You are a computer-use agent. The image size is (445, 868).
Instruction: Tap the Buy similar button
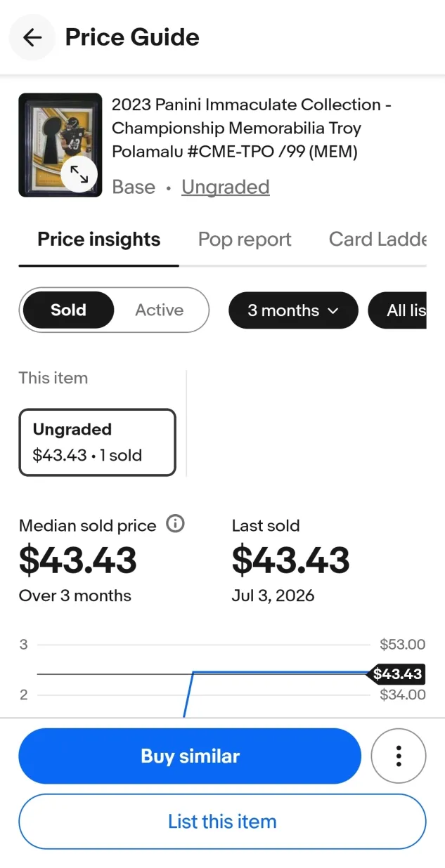click(x=190, y=756)
